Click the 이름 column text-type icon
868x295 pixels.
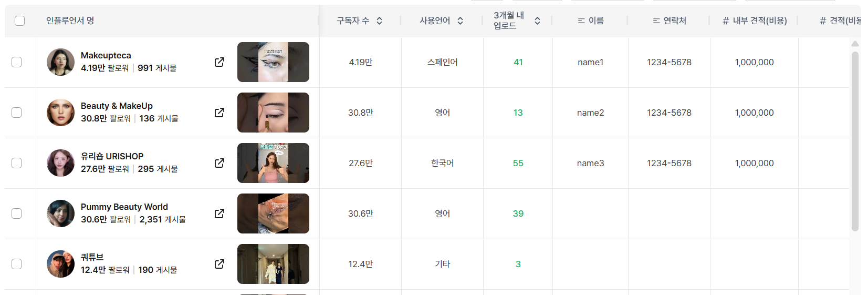(581, 21)
